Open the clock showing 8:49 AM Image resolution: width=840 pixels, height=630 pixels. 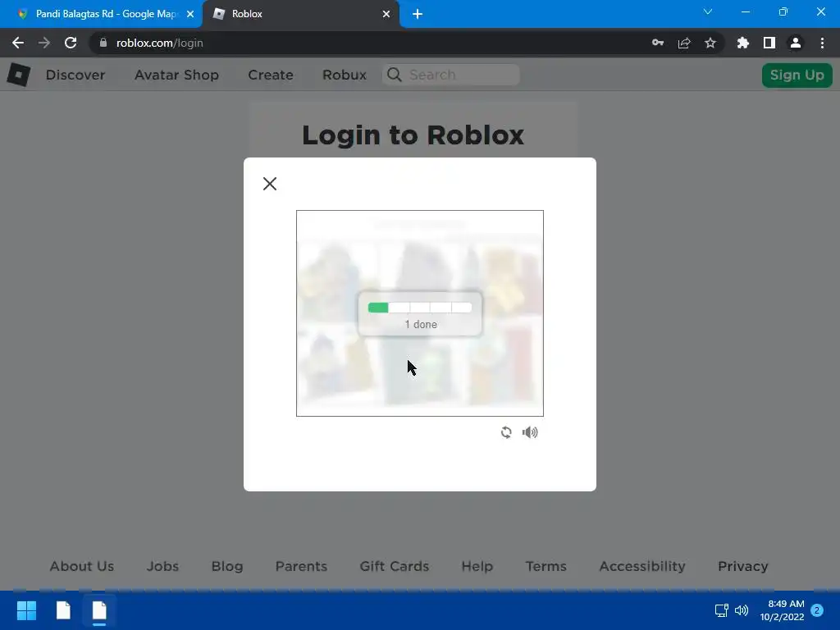pos(782,610)
